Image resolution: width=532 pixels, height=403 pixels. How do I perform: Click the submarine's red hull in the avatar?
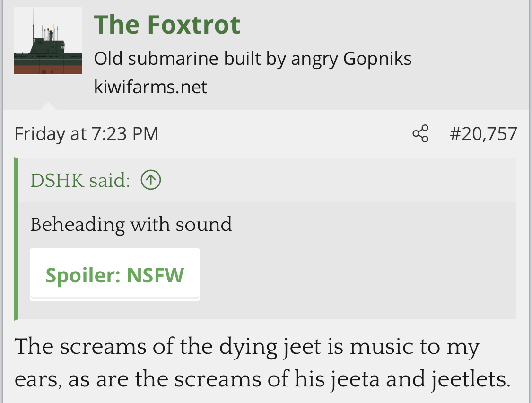pyautogui.click(x=48, y=69)
